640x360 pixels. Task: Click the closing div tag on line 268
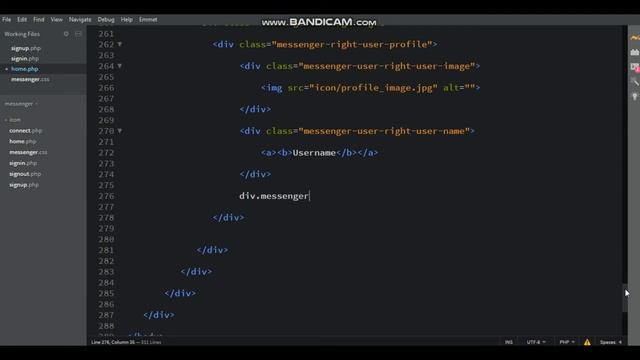(x=255, y=109)
